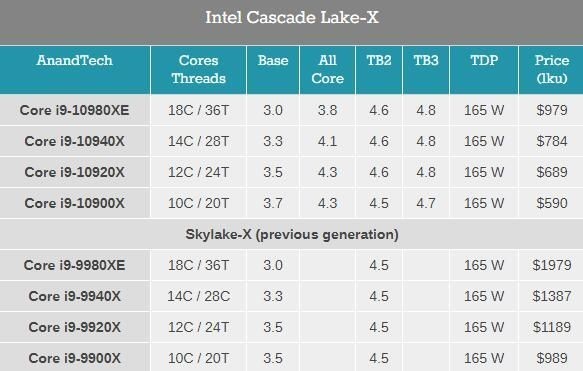
Task: Select the Base column header
Action: 273,60
